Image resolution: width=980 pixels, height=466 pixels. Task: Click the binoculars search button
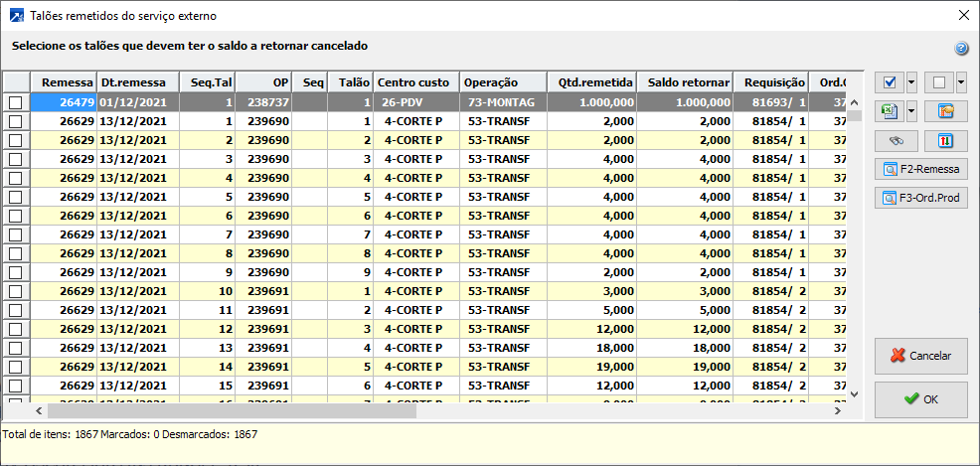click(896, 140)
